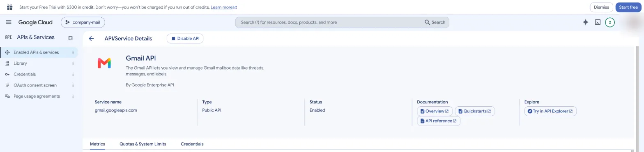Click the Page usage agreements icon
Image resolution: width=644 pixels, height=152 pixels.
(7, 96)
